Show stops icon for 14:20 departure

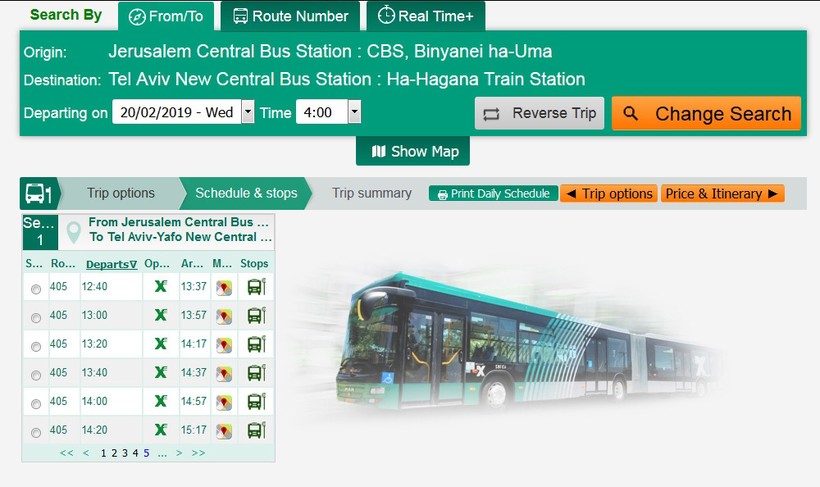[256, 431]
